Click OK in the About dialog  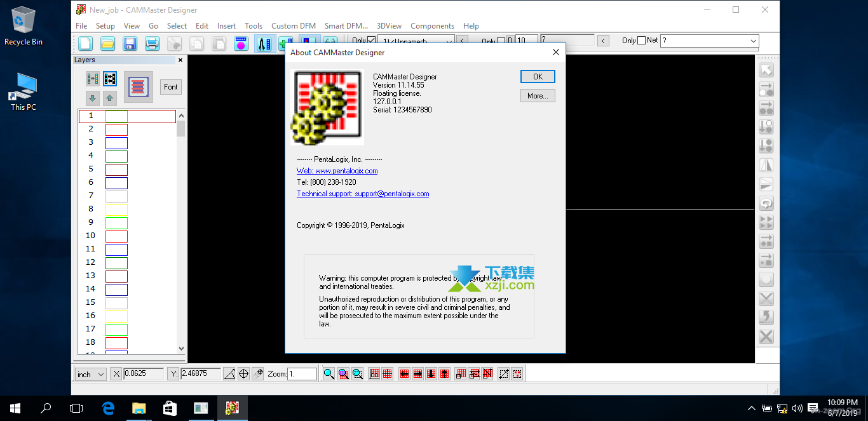[x=538, y=76]
